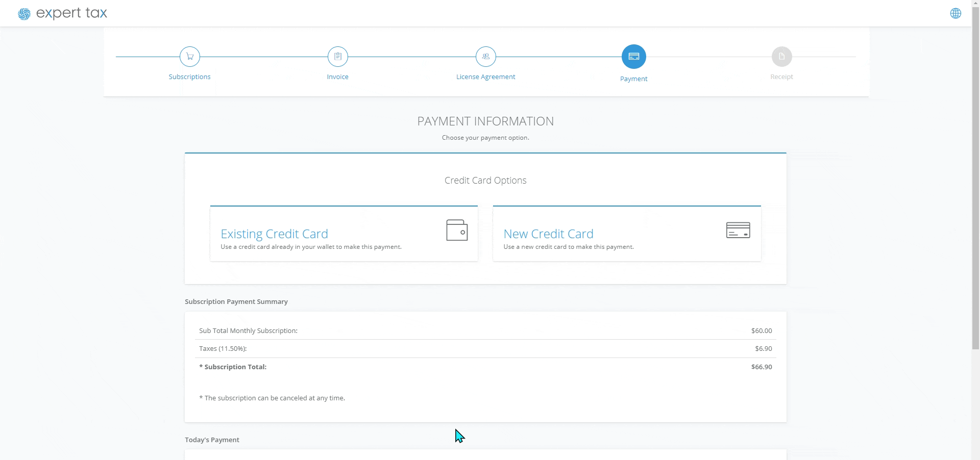980x460 pixels.
Task: Click the Credit Card Options heading
Action: tap(485, 180)
